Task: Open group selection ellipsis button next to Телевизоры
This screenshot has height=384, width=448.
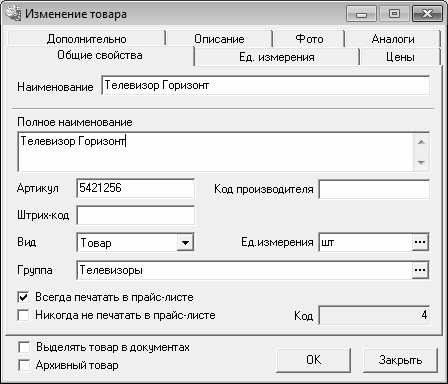Action: point(420,270)
